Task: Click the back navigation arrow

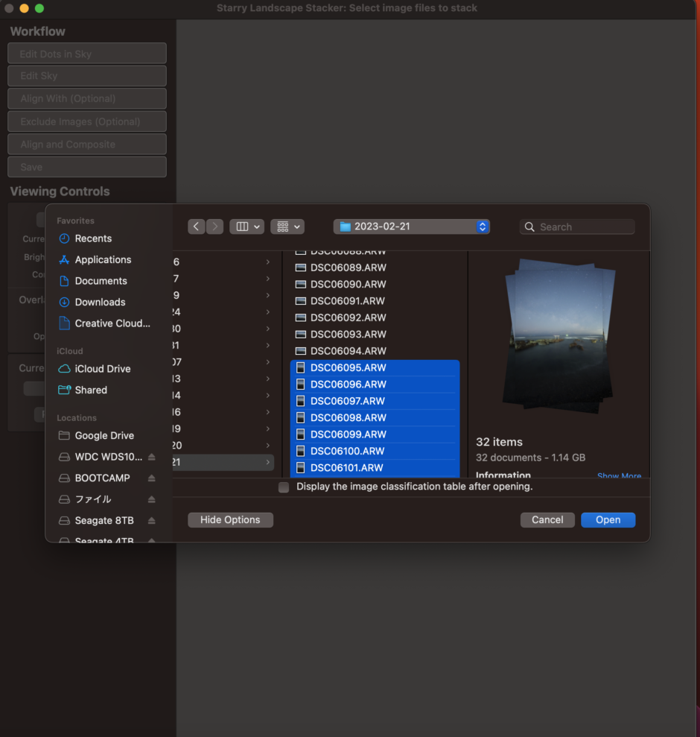Action: (197, 227)
